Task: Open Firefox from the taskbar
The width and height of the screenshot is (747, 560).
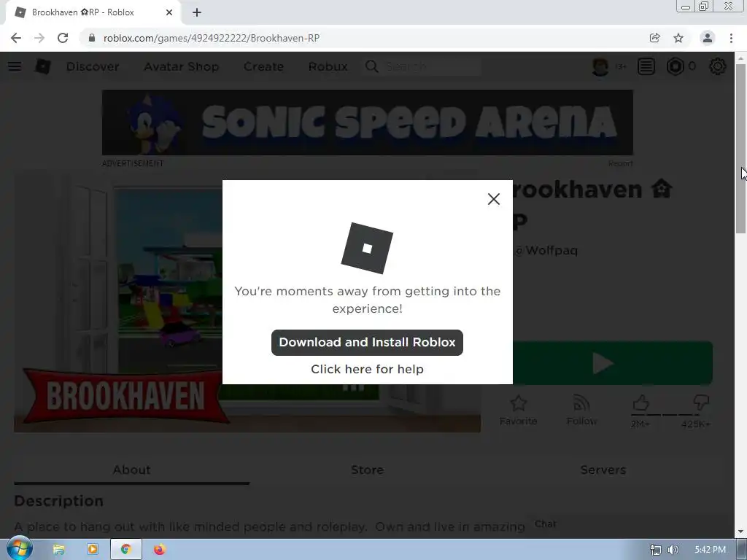Action: click(x=160, y=550)
